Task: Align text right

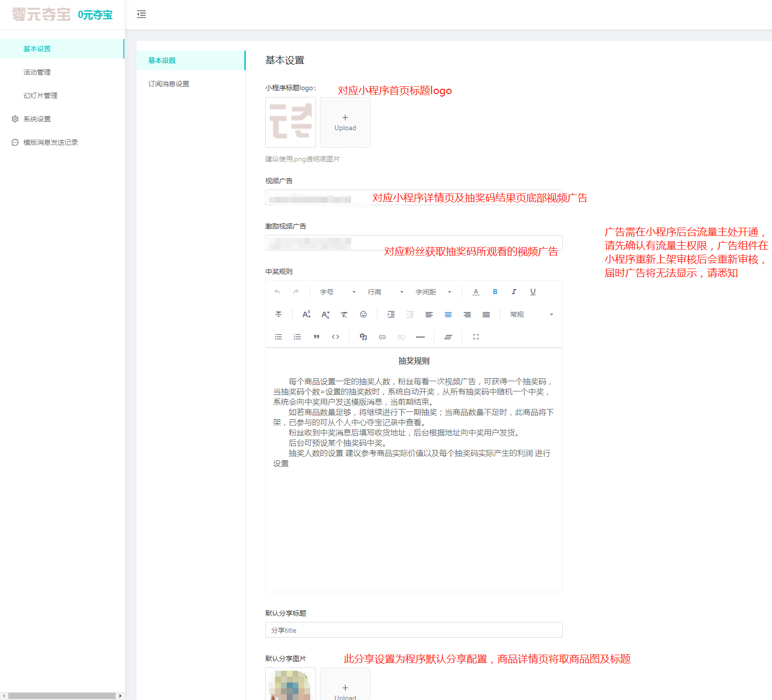Action: (x=467, y=314)
